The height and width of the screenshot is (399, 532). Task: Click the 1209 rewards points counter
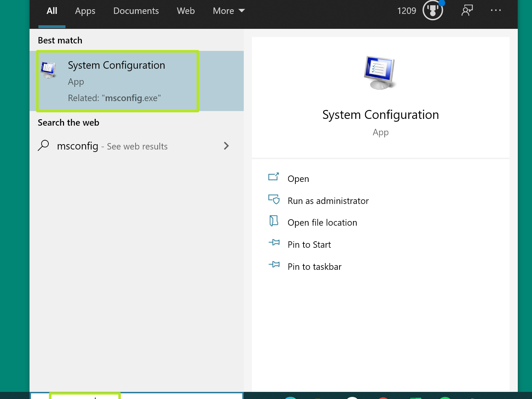[x=406, y=11]
